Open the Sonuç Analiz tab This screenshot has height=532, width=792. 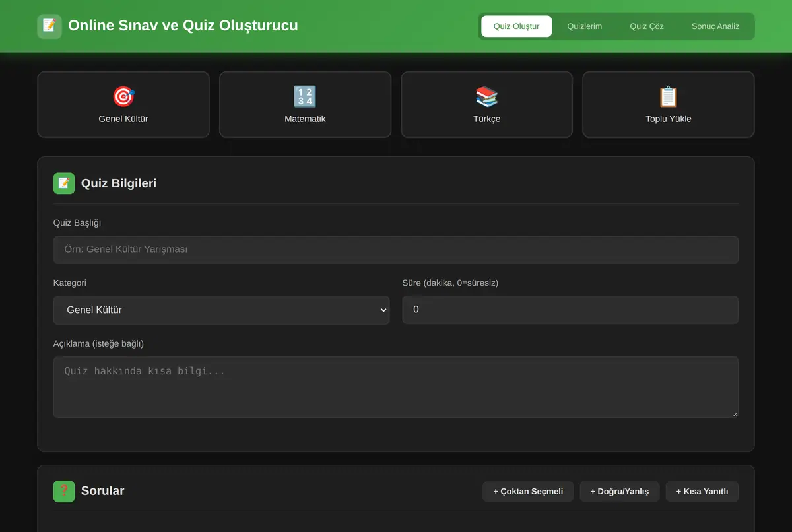715,26
